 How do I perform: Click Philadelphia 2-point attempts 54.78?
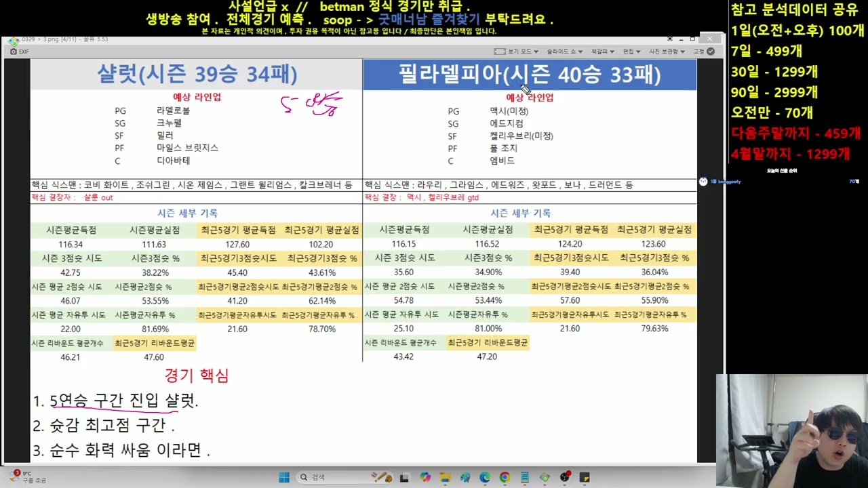(403, 300)
